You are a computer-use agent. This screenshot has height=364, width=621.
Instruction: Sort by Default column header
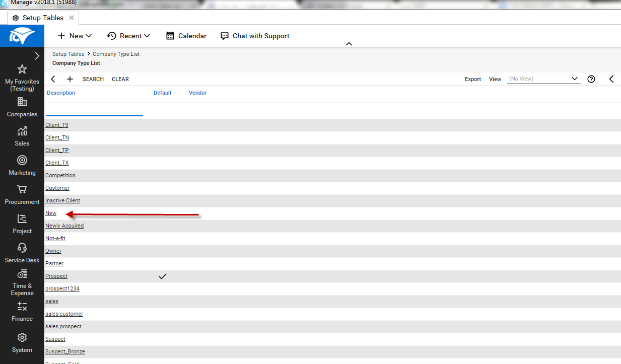[163, 93]
